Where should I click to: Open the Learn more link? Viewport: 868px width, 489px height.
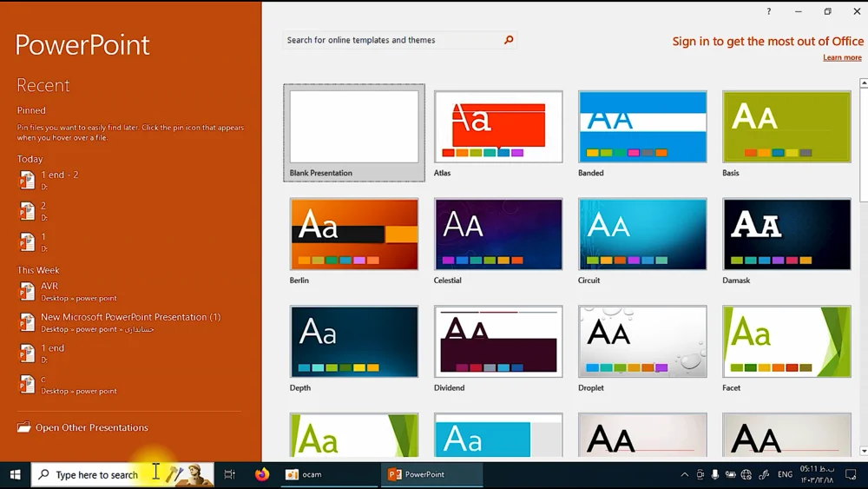point(842,57)
